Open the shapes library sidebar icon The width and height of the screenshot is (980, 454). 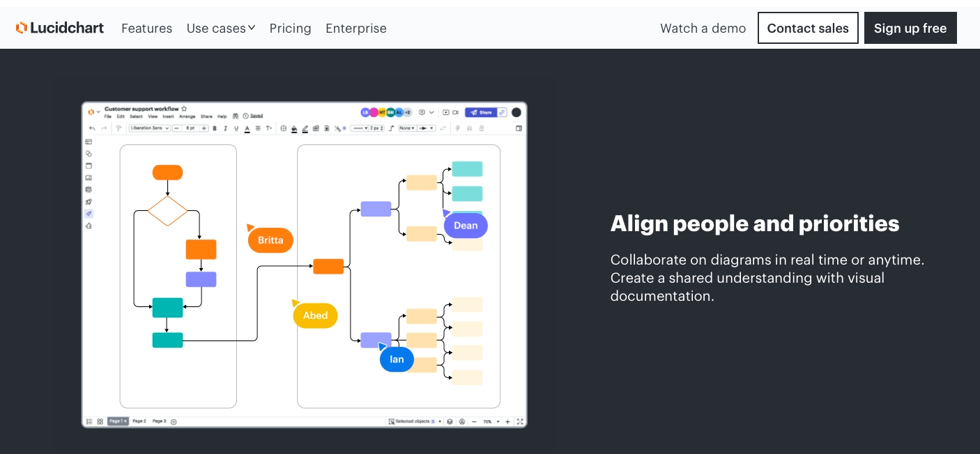pyautogui.click(x=89, y=153)
